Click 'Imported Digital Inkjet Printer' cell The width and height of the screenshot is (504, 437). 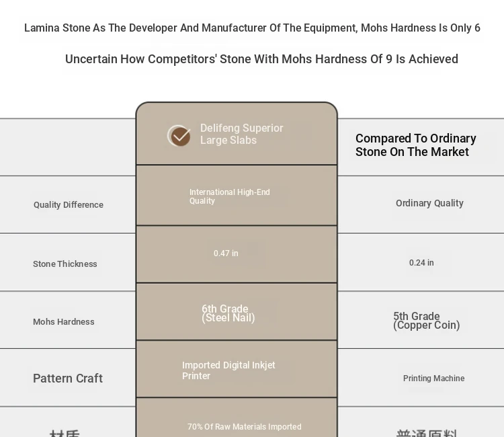click(228, 370)
